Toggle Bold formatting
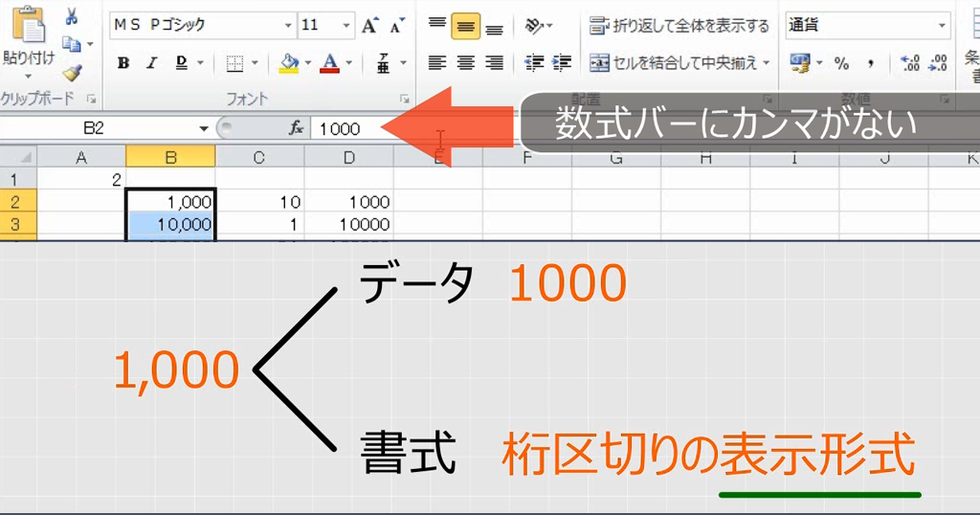Image resolution: width=980 pixels, height=515 pixels. tap(123, 62)
